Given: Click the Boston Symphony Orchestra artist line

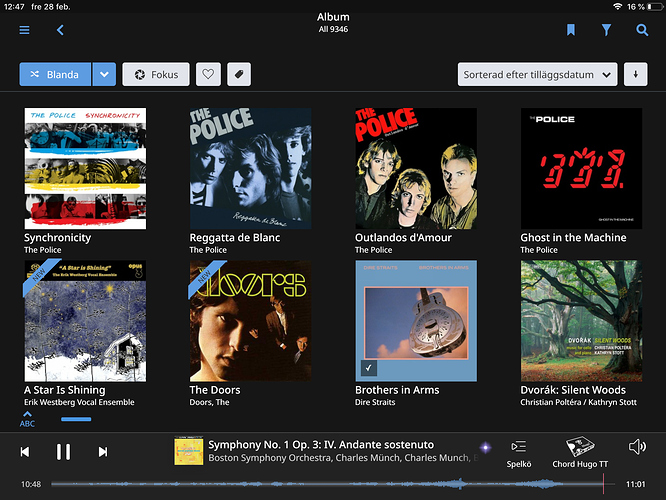Looking at the screenshot, I should coord(343,458).
